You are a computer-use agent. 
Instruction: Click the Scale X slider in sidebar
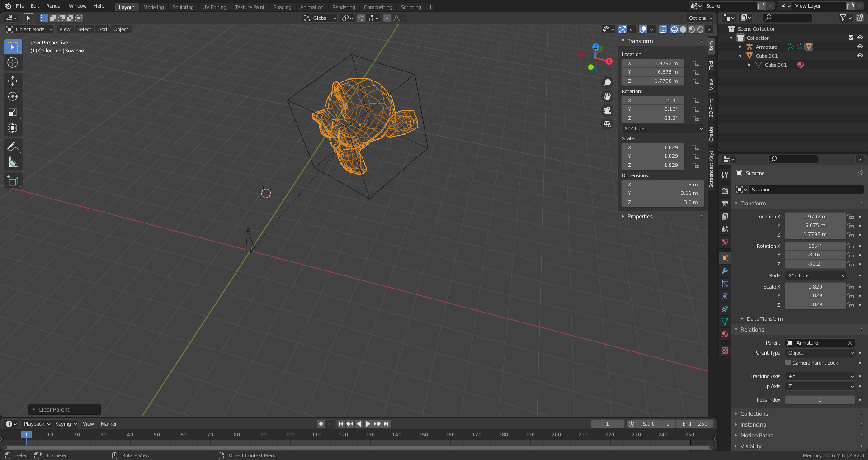tap(653, 147)
